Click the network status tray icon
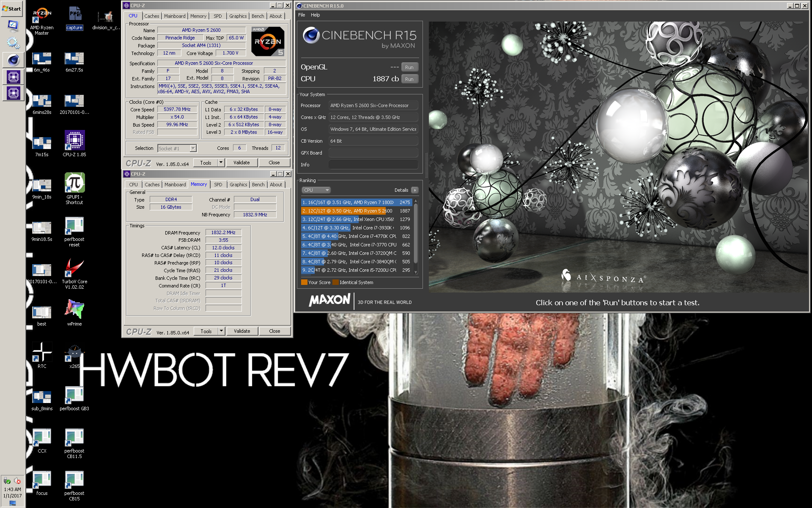 pos(7,481)
